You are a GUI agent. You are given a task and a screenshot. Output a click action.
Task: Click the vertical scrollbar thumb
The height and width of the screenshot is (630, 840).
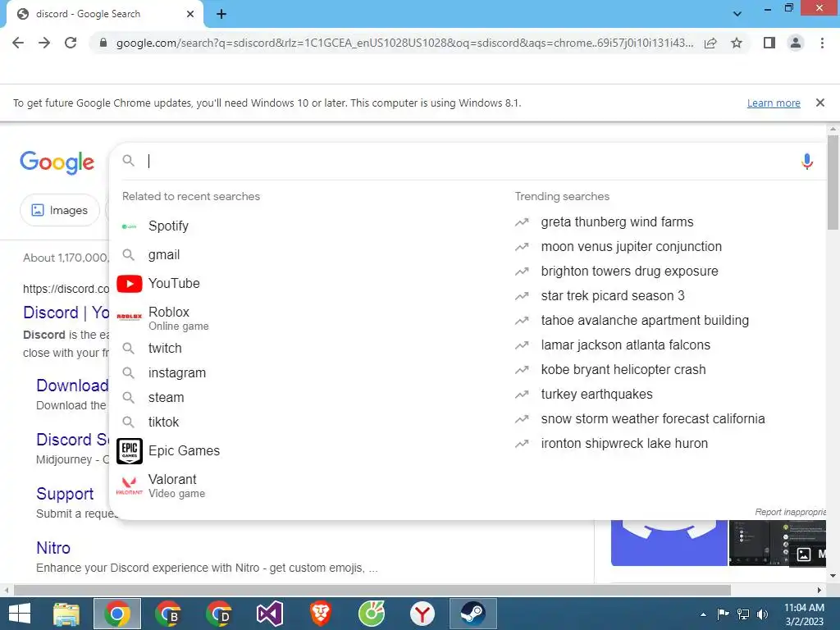833,182
